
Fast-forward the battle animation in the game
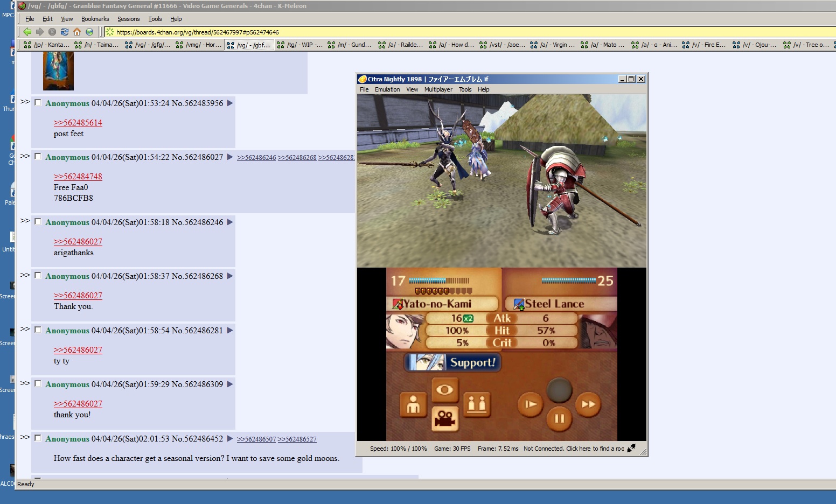click(x=588, y=404)
